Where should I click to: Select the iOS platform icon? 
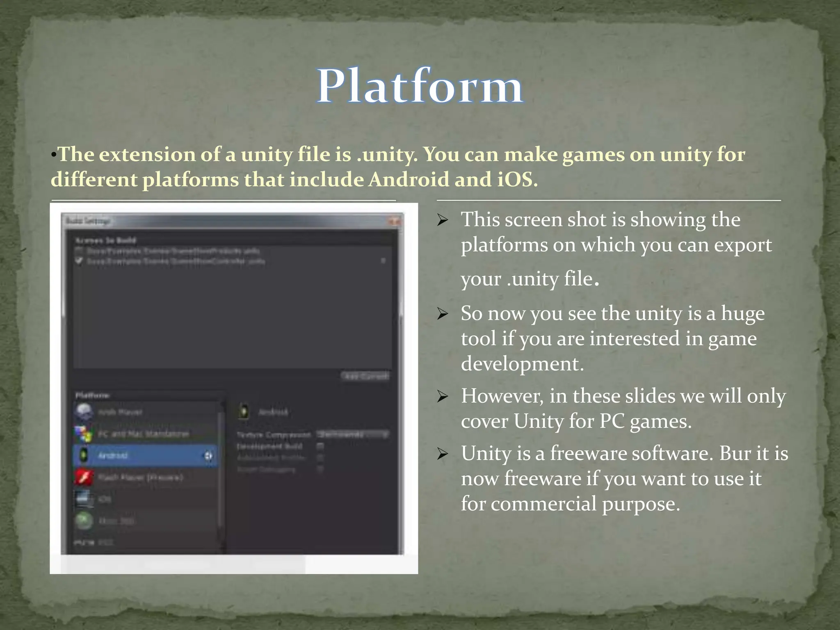(84, 499)
